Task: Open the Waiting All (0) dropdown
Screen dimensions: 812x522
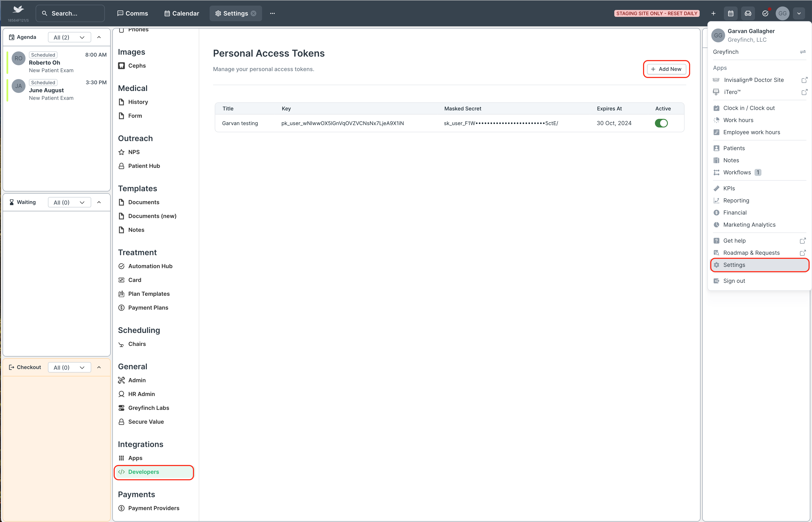Action: click(x=70, y=202)
